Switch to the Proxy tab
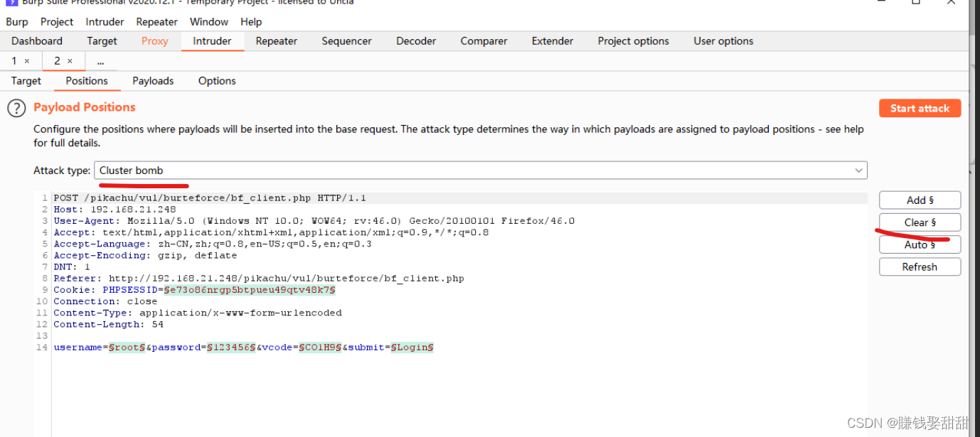 click(x=155, y=41)
